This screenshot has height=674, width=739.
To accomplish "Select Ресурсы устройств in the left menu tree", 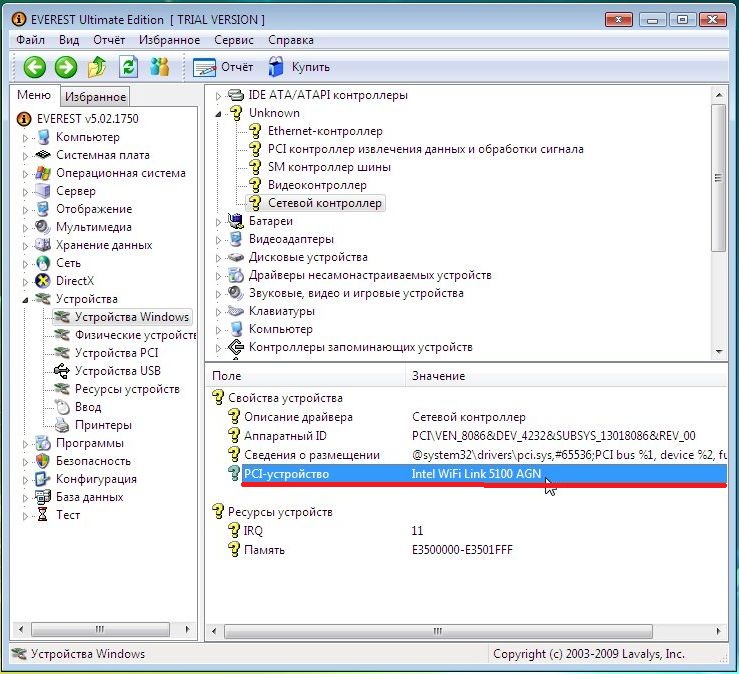I will (x=127, y=389).
